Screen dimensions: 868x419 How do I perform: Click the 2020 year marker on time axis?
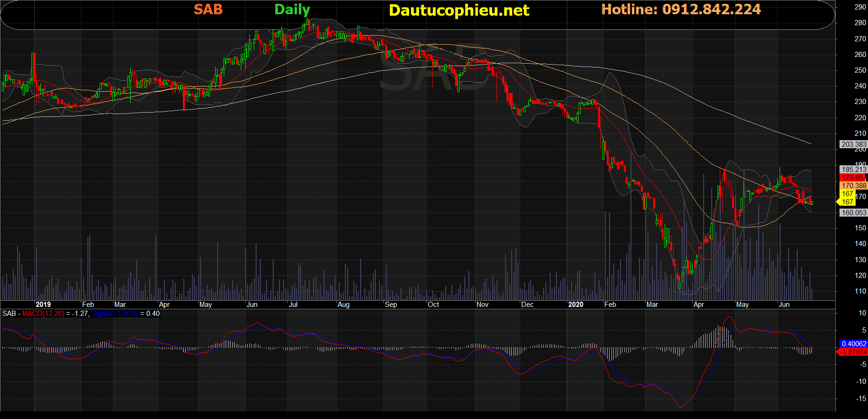tap(576, 305)
